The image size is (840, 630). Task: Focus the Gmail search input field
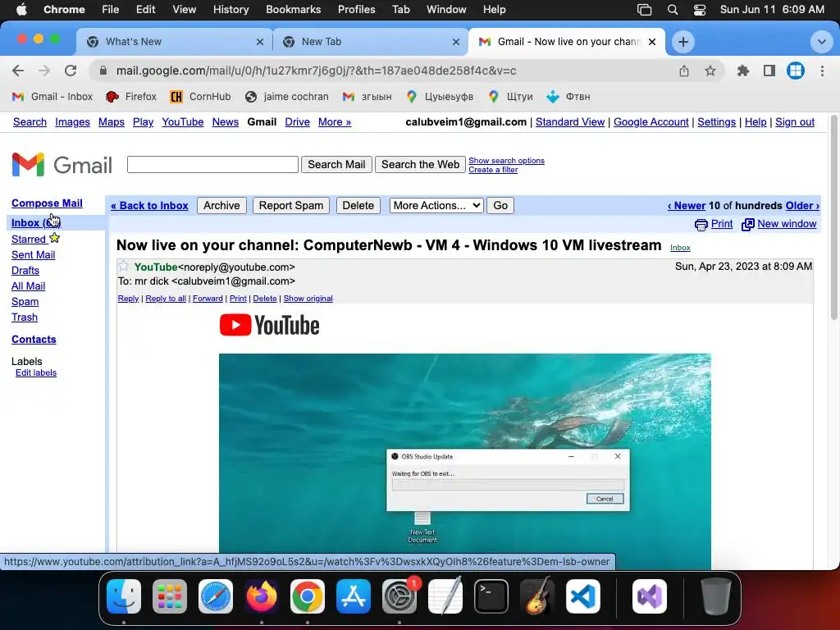[x=212, y=164]
